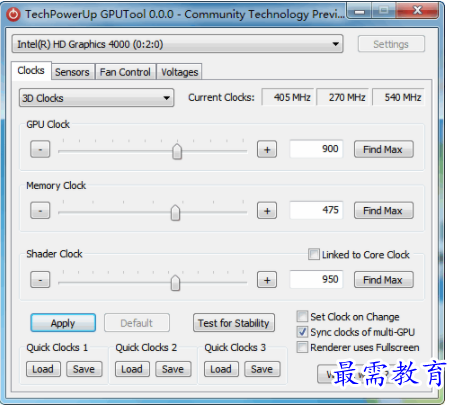Image resolution: width=455 pixels, height=405 pixels.
Task: Click the Apply button
Action: [63, 323]
